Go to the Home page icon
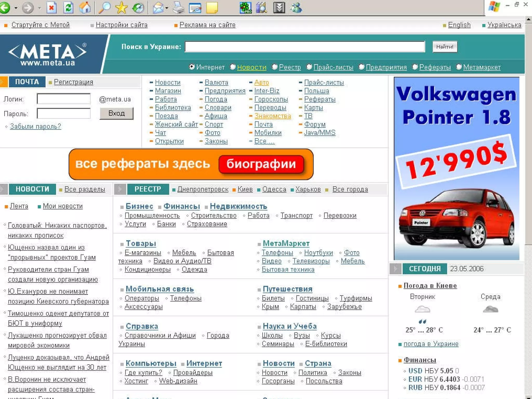 (x=85, y=8)
